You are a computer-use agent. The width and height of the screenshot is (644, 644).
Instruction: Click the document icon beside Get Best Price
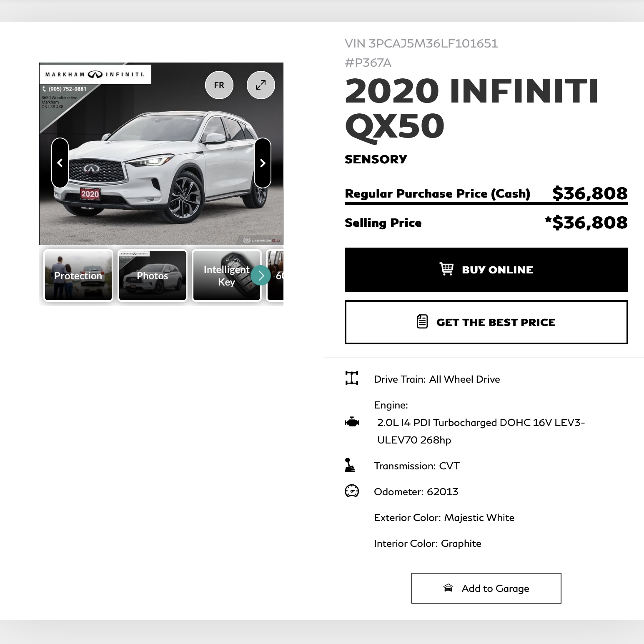422,322
